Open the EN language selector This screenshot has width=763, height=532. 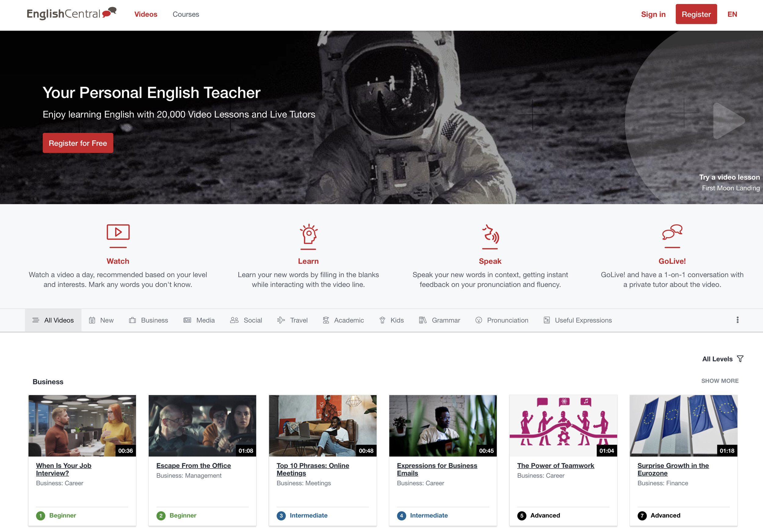point(732,14)
